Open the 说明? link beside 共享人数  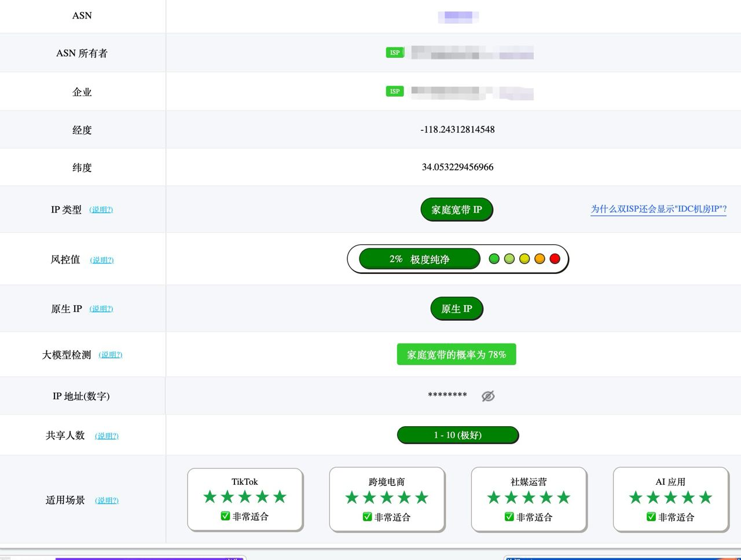(107, 435)
